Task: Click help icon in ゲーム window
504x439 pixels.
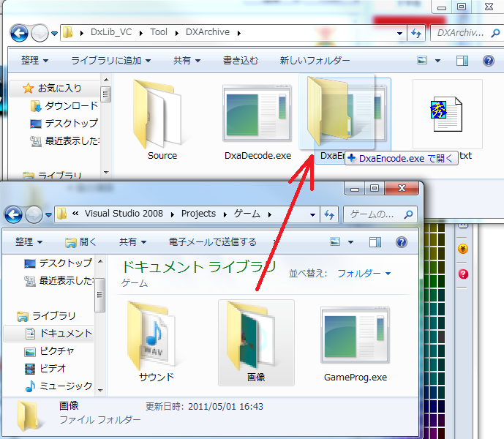Action: [402, 242]
